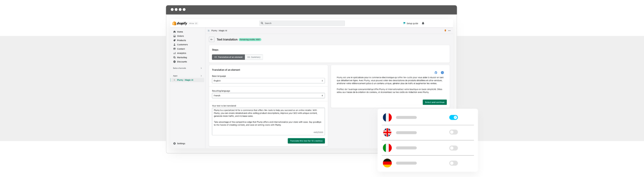The height and width of the screenshot is (177, 644).
Task: Click the Shopify logo
Action: click(x=180, y=23)
